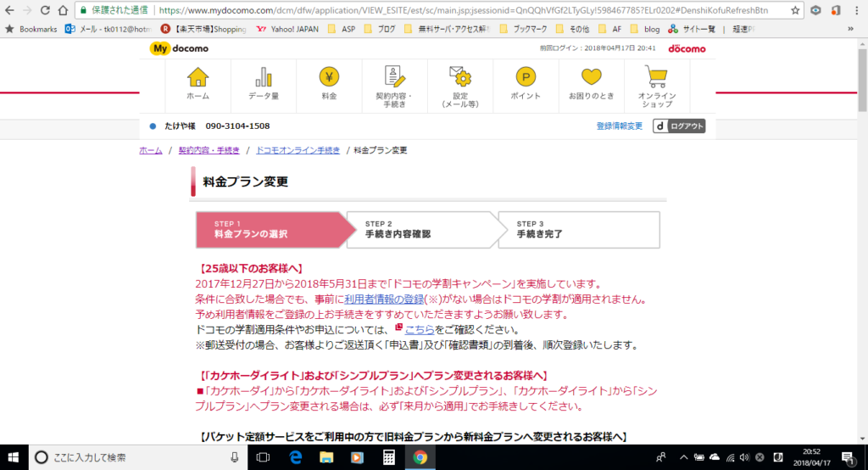Click the red docomo brand logo

coord(687,48)
